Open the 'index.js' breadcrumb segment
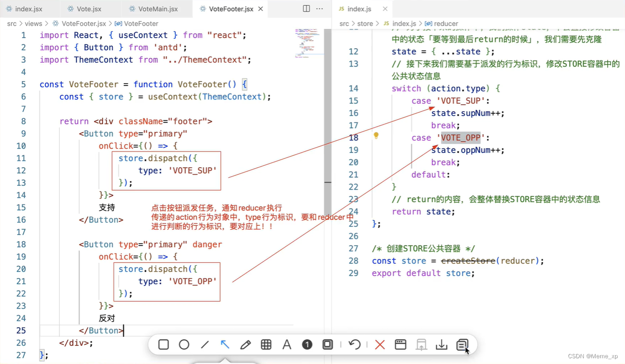The height and width of the screenshot is (364, 625). (x=404, y=23)
